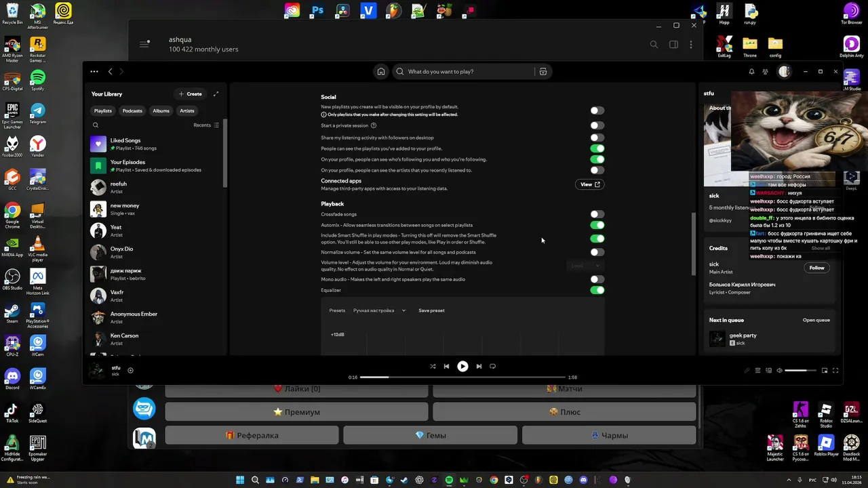
Task: Filter library by Albums
Action: [161, 111]
